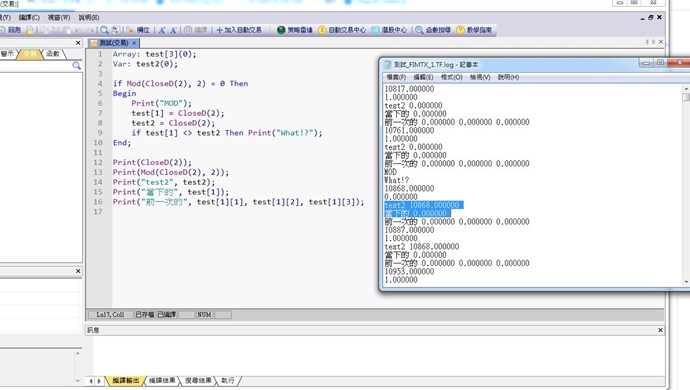This screenshot has width=690, height=390.
Task: Click line number 17 in editor gutter
Action: [98, 212]
